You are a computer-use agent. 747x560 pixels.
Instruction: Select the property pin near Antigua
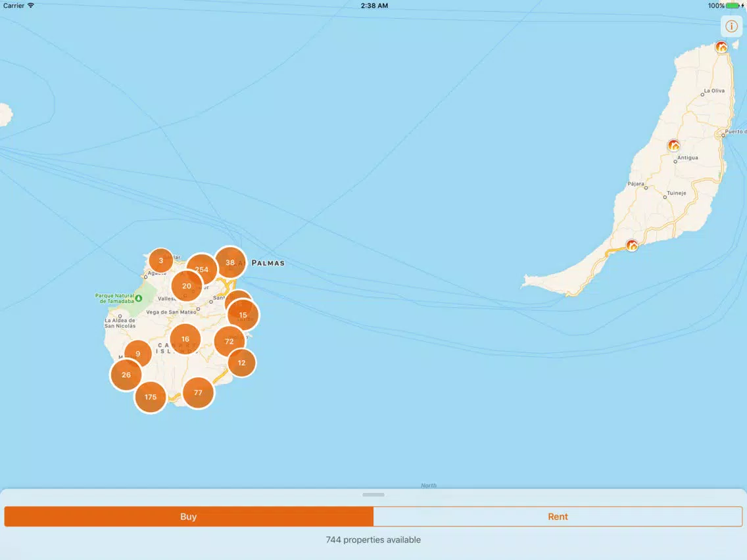[x=673, y=145]
